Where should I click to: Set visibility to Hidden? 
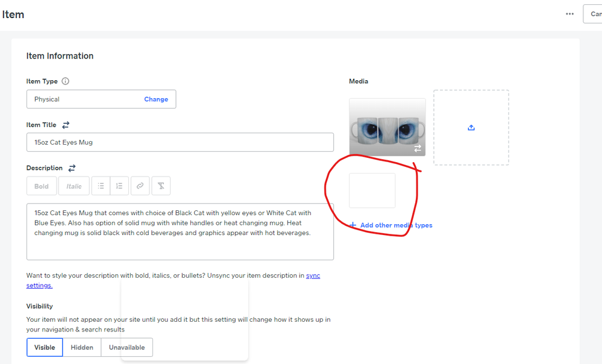82,347
